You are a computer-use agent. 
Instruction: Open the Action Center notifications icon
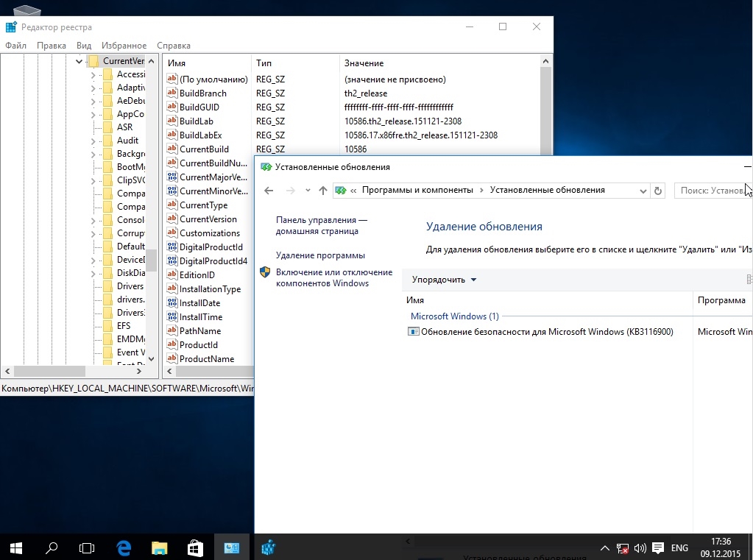pyautogui.click(x=658, y=548)
